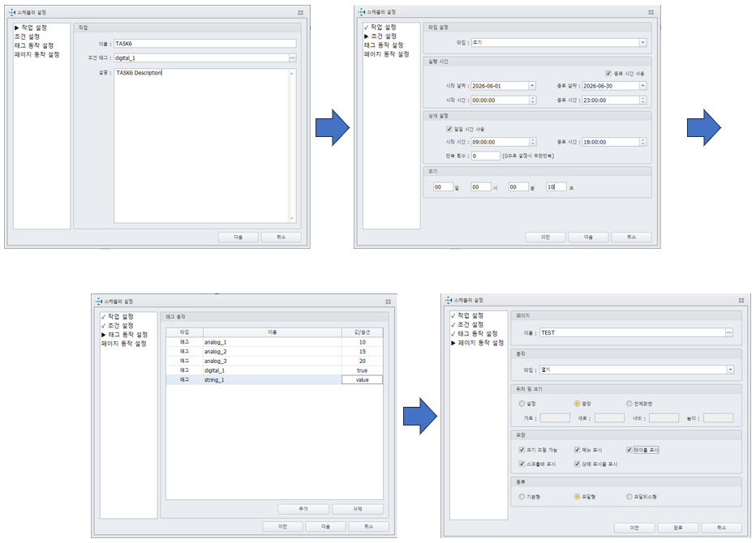The height and width of the screenshot is (543, 756).
Task: Click 삭제 button under tag table
Action: tap(358, 509)
